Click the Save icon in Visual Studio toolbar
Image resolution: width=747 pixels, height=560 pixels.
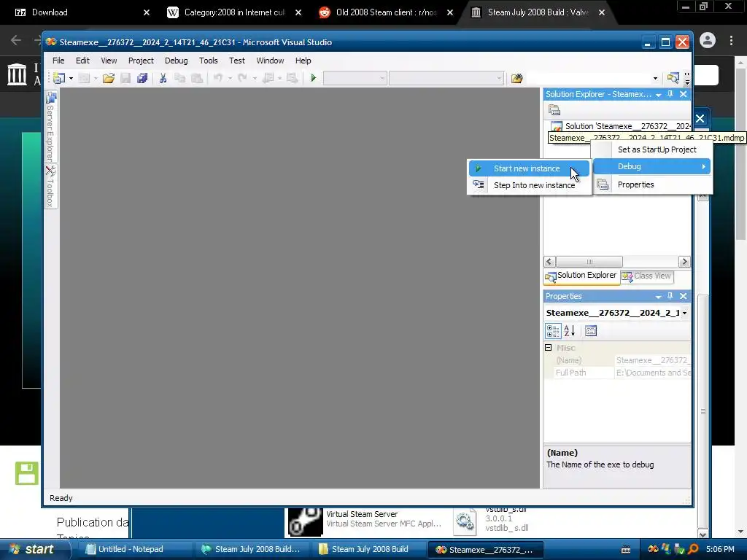coord(125,78)
